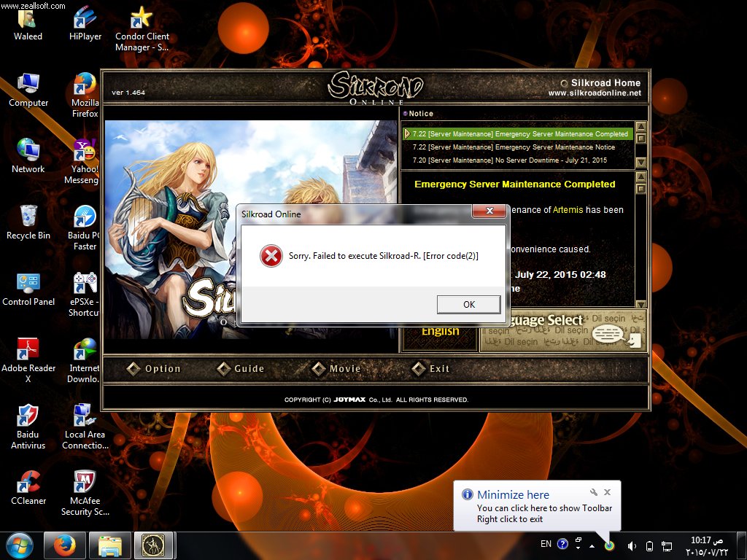Open the Movie menu in launcher
The width and height of the screenshot is (747, 560).
click(x=336, y=368)
